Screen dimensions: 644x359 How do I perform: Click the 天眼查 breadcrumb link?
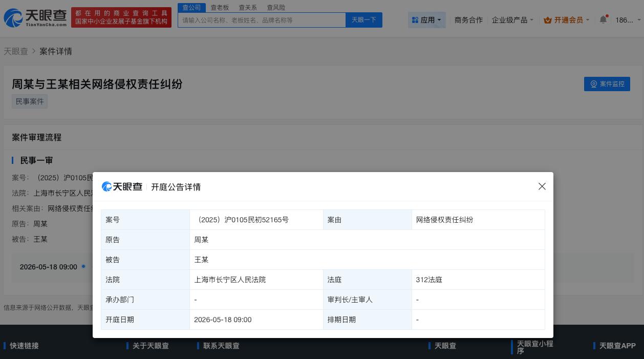coord(16,51)
